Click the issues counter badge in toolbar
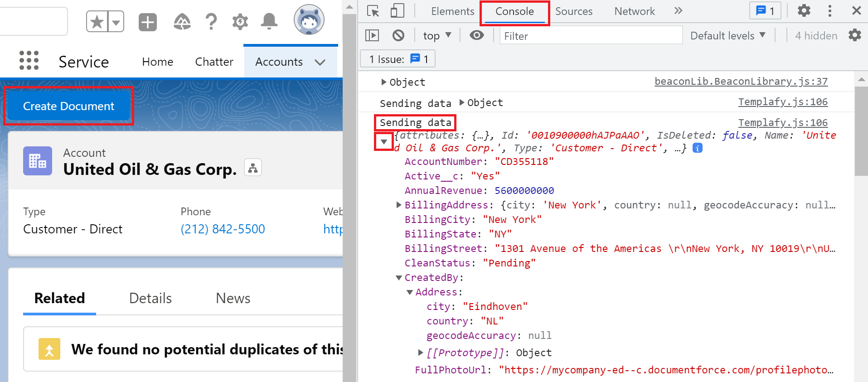 [765, 11]
